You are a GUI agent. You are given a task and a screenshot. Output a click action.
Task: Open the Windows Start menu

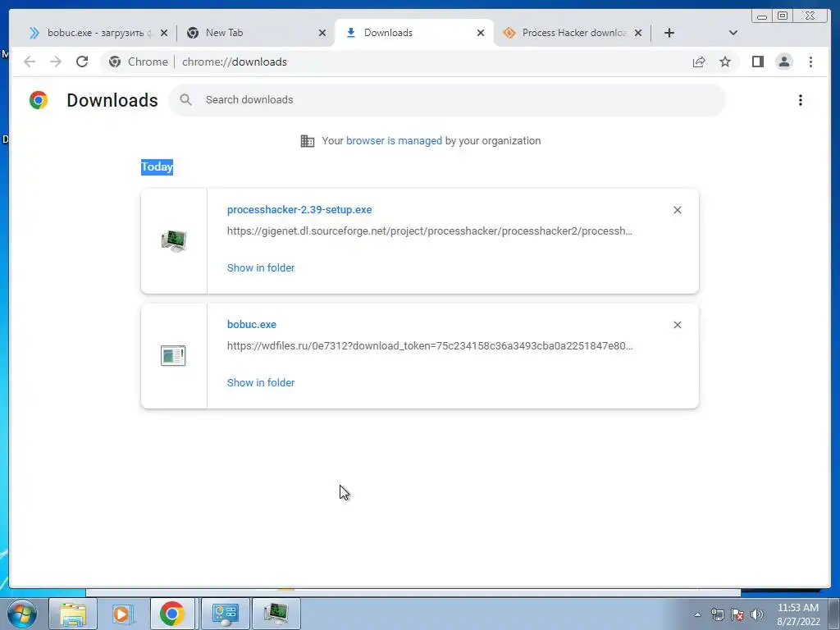[x=21, y=614]
